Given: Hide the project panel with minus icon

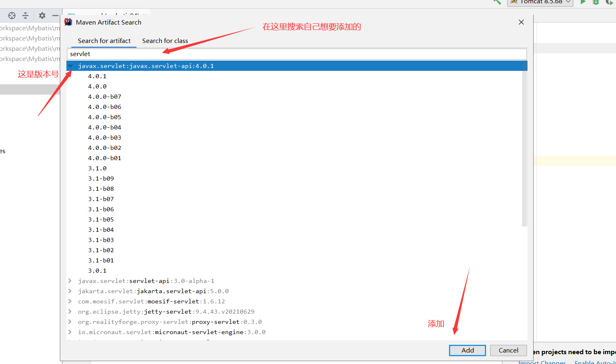Looking at the screenshot, I should tap(55, 16).
